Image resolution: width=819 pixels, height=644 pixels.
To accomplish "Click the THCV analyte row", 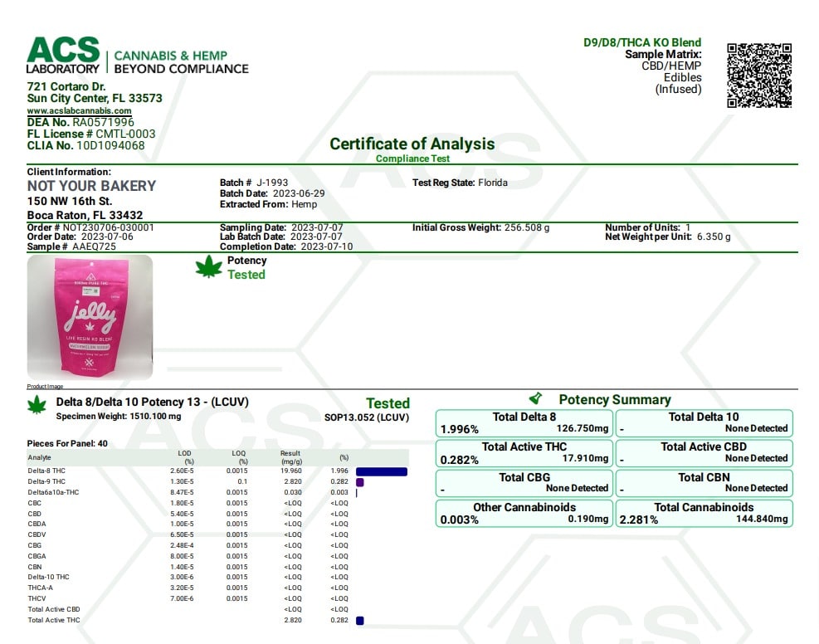I will [x=217, y=598].
